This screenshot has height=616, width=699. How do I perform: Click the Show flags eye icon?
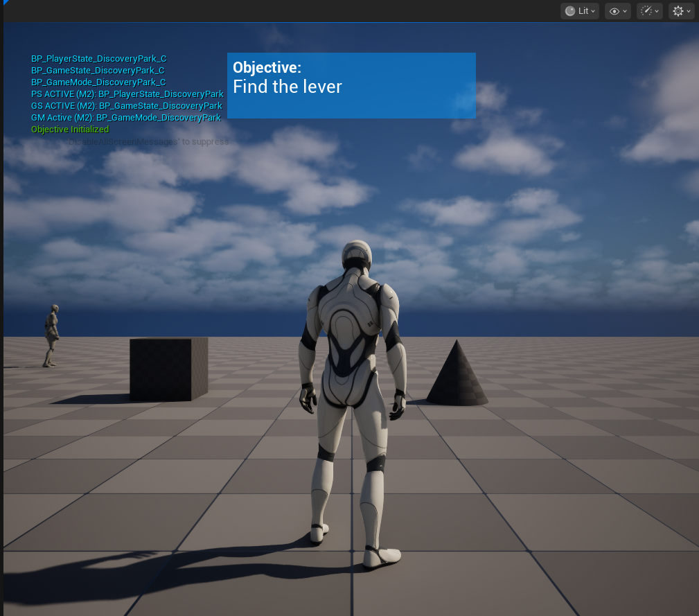coord(614,11)
